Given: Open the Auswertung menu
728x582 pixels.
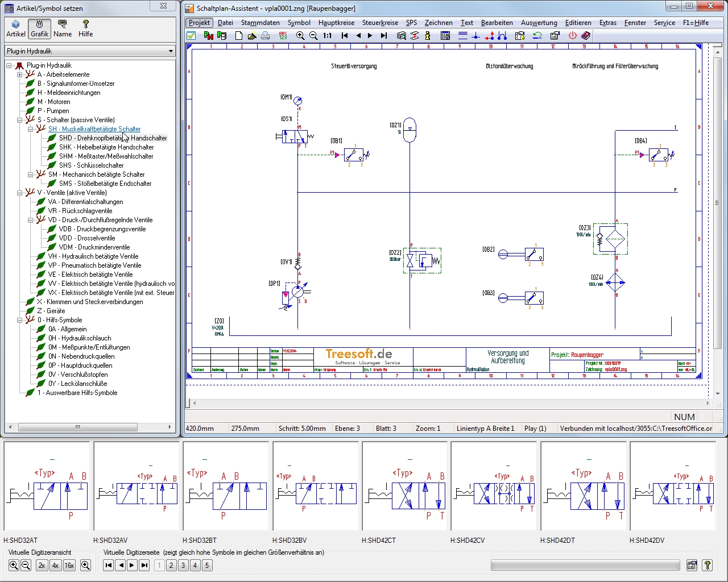Looking at the screenshot, I should tap(539, 23).
